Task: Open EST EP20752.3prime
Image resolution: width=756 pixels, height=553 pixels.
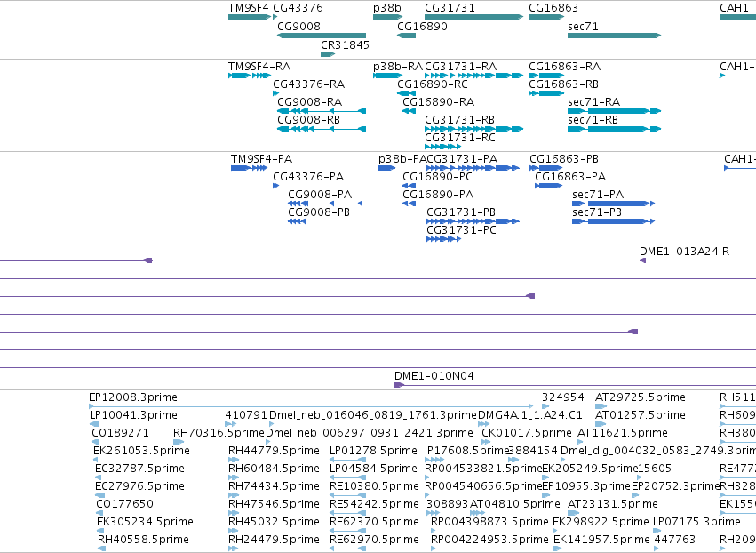Action: [x=635, y=495]
